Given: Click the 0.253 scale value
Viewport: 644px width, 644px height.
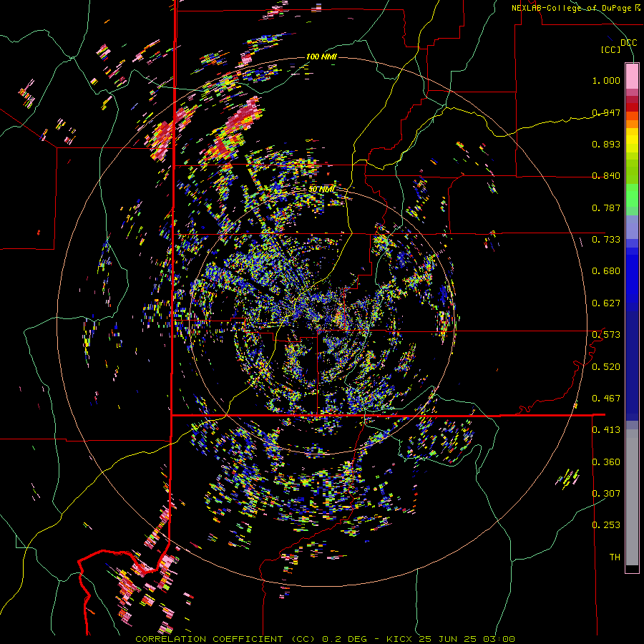Looking at the screenshot, I should [606, 525].
